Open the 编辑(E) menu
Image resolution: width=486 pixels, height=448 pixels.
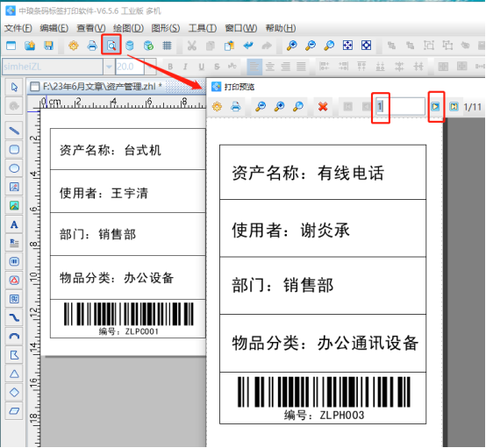pyautogui.click(x=54, y=28)
